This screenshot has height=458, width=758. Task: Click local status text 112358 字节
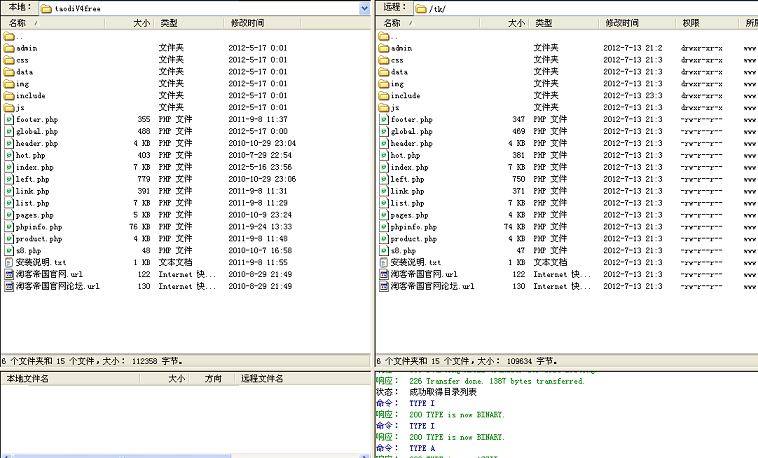[x=158, y=361]
